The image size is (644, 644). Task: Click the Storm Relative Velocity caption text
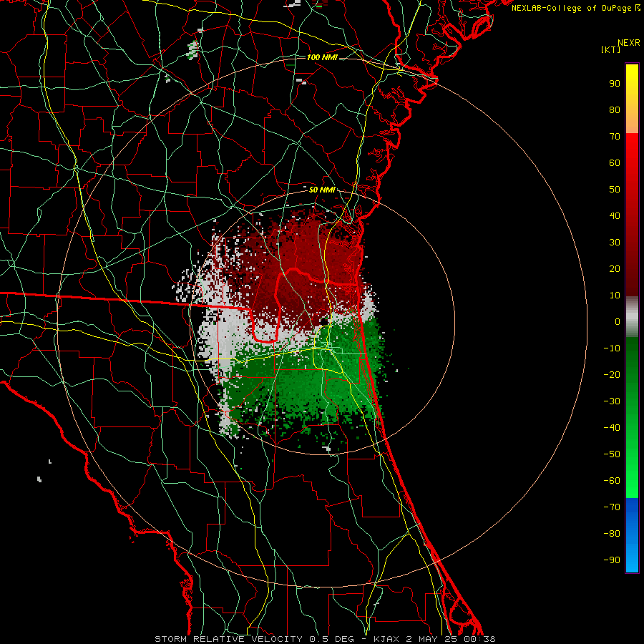tap(325, 639)
